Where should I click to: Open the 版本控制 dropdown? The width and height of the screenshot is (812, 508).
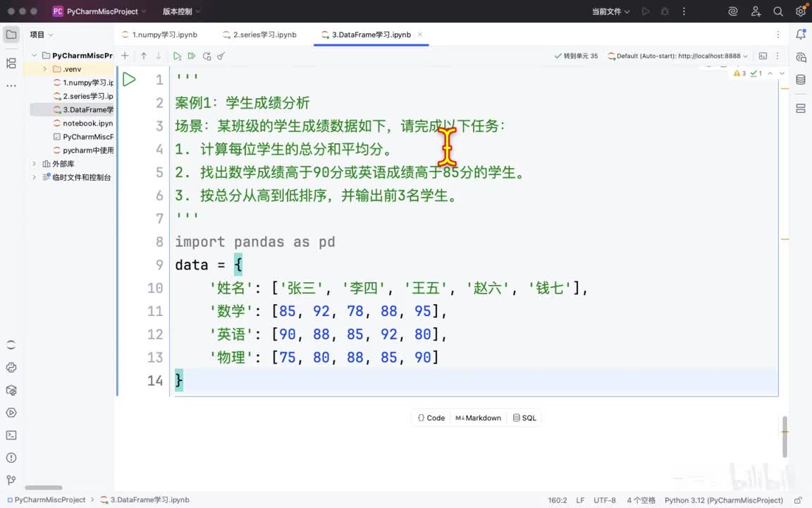pos(181,11)
